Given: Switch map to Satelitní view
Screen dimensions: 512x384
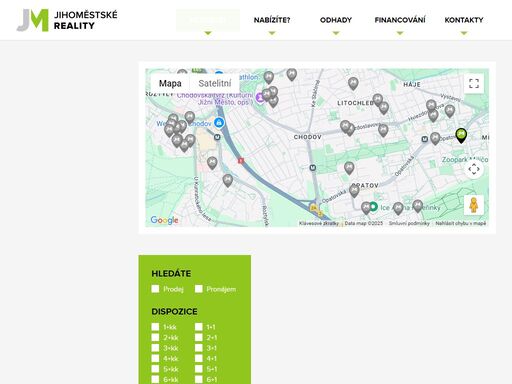Looking at the screenshot, I should [215, 83].
